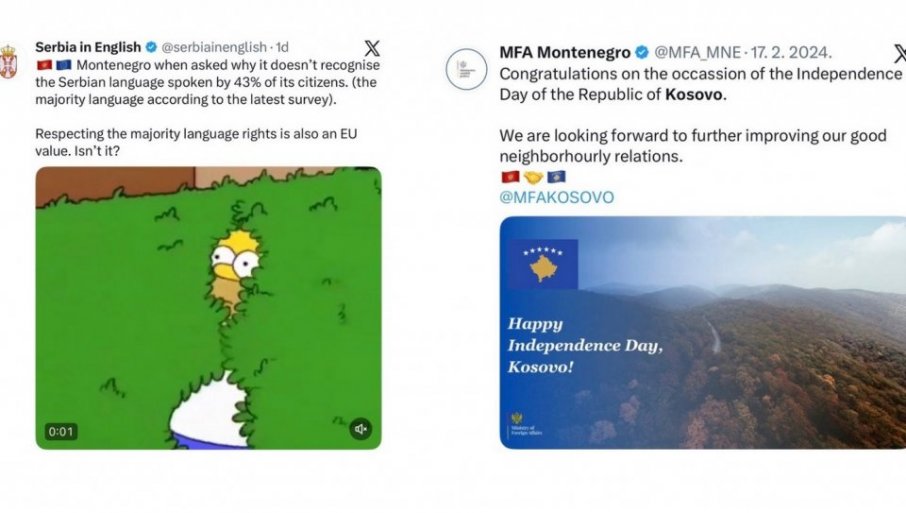Viewport: 906px width, 513px height.
Task: Click the handshake emoji in Montenegro tweet
Action: tap(532, 177)
